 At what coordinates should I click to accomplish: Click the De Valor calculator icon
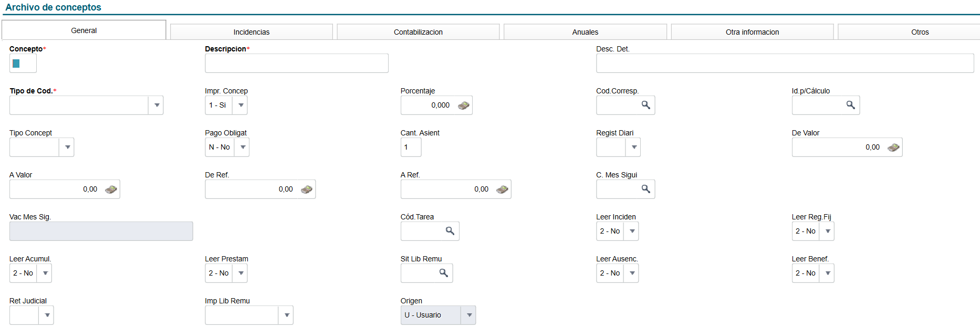(893, 147)
